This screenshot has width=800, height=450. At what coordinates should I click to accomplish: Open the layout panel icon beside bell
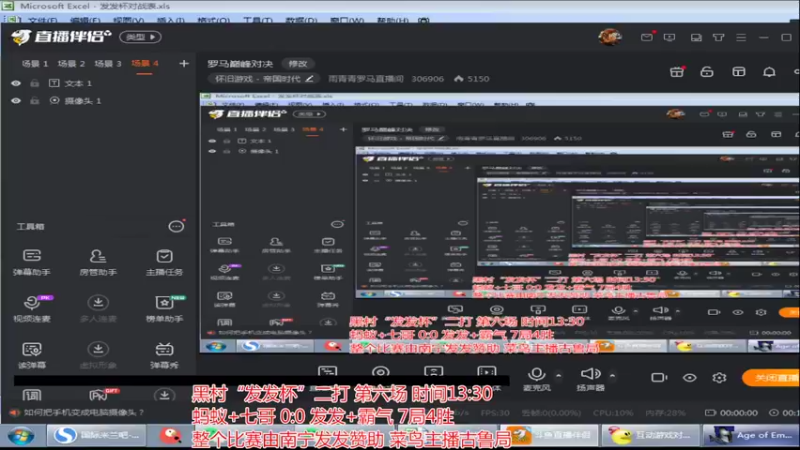(x=739, y=72)
